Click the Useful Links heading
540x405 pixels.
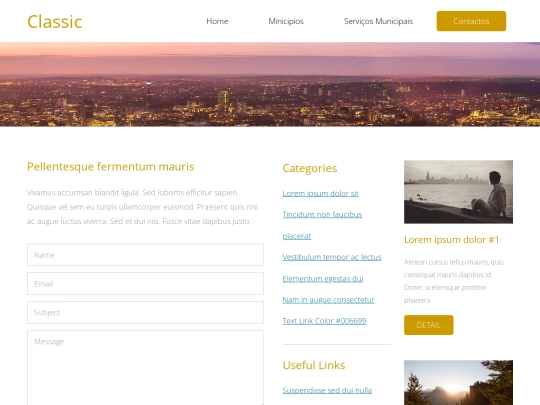click(x=314, y=365)
